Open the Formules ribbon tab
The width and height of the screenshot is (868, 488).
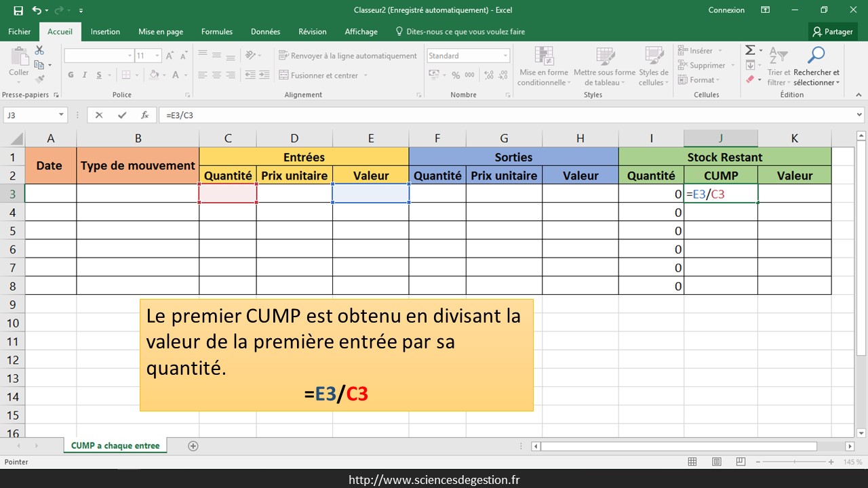pos(216,32)
